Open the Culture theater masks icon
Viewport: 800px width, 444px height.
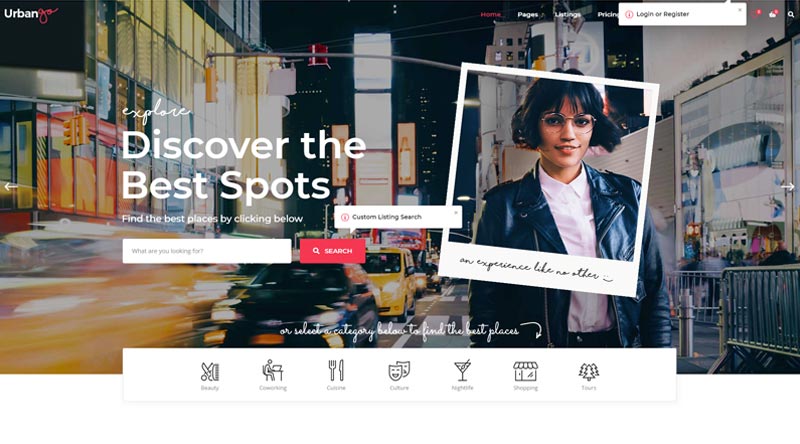pyautogui.click(x=399, y=371)
